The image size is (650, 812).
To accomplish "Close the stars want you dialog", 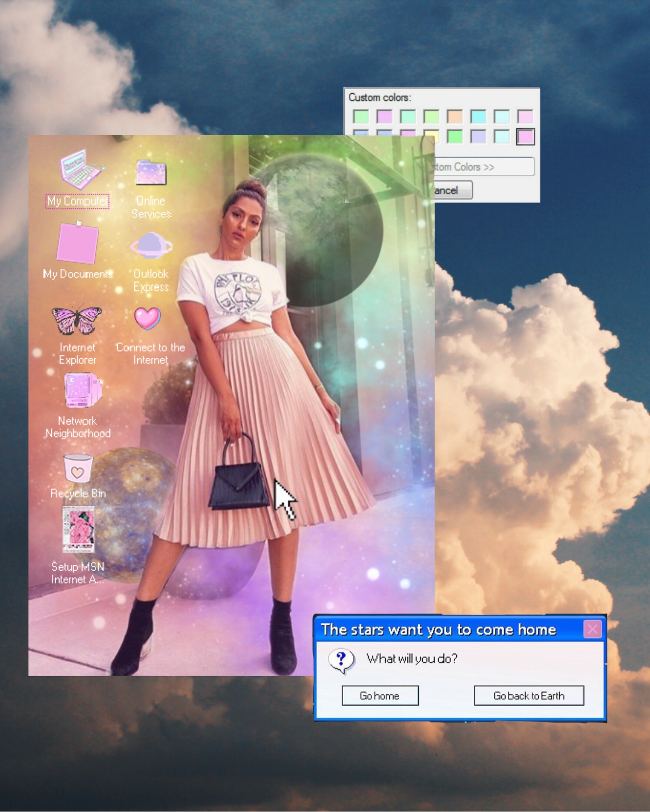I will click(592, 629).
